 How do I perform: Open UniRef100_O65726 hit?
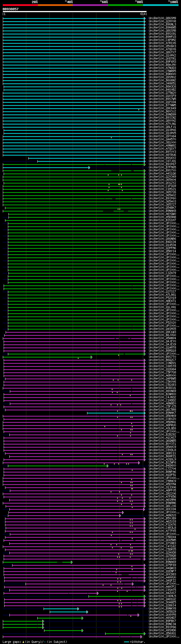coord(162,192)
